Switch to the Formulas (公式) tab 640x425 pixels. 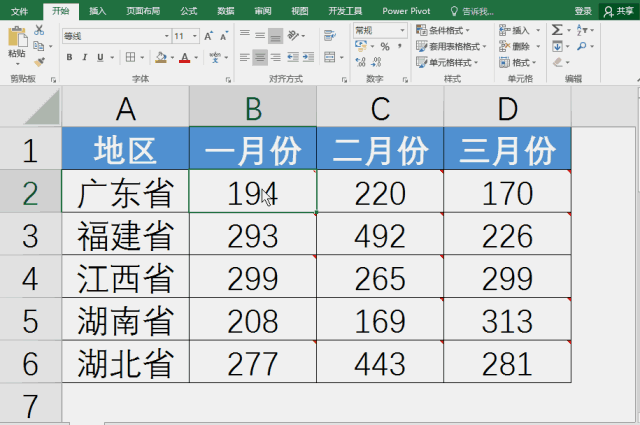click(x=189, y=11)
